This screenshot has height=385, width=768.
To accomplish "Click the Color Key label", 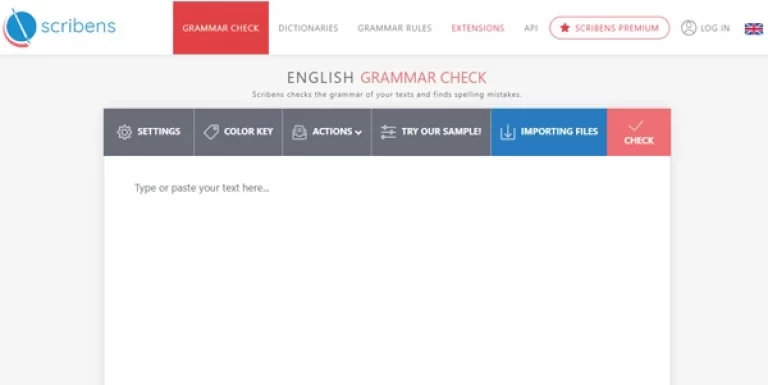I will click(248, 131).
